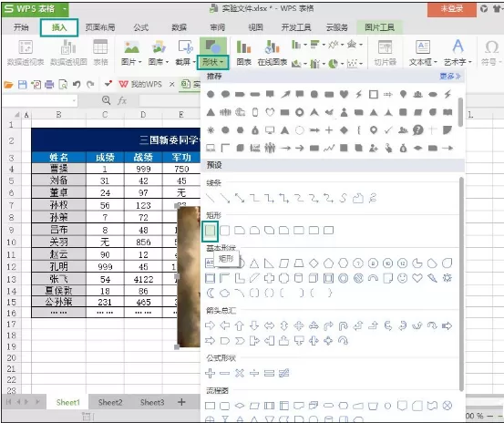Switch to Sheet3
This screenshot has width=504, height=423.
click(152, 402)
